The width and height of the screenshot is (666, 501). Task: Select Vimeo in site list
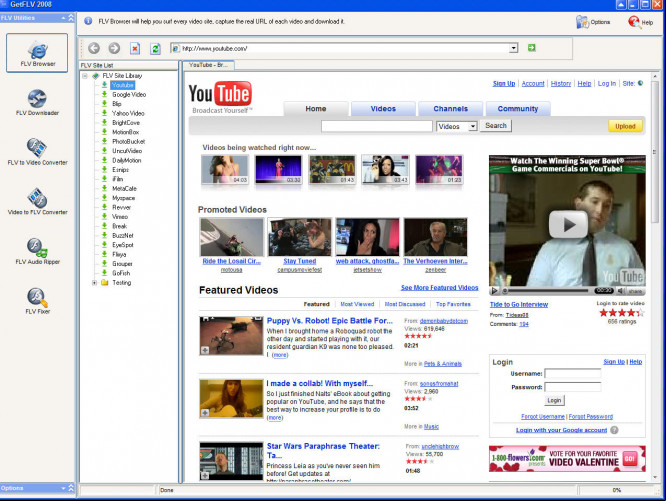(120, 217)
